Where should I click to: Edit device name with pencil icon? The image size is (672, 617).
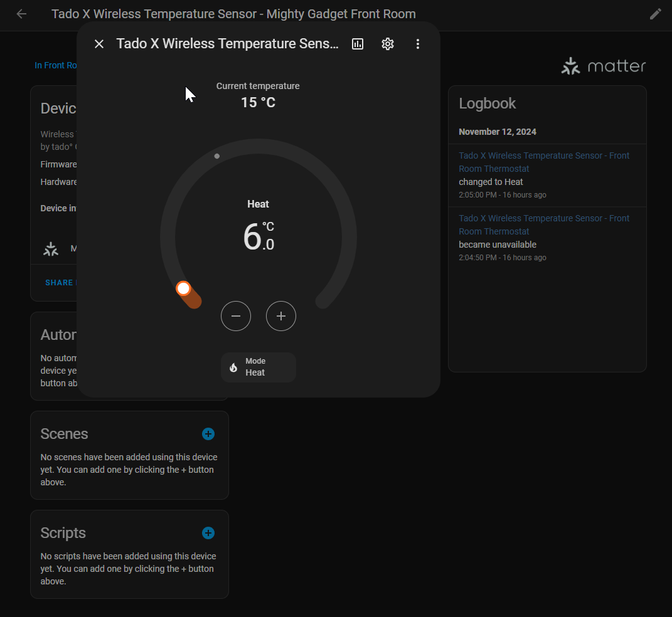tap(656, 14)
